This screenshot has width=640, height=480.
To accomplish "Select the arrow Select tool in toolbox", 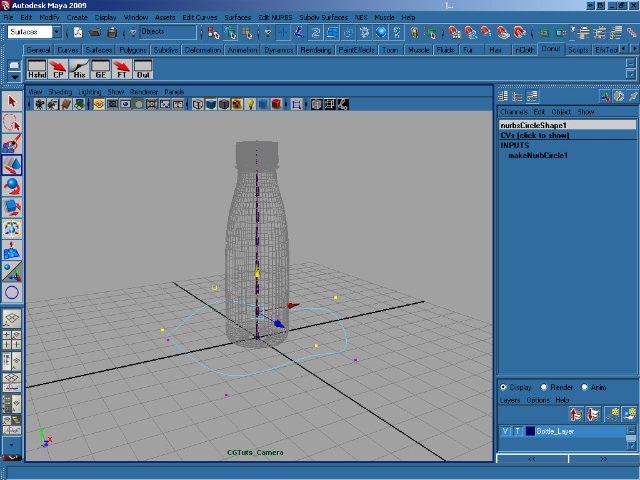I will (12, 102).
